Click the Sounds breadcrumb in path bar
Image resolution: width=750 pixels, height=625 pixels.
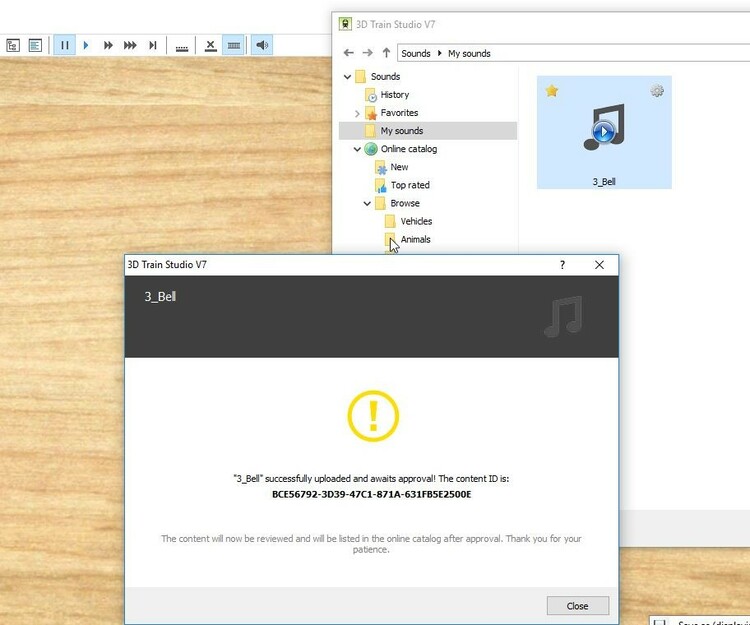(x=416, y=54)
